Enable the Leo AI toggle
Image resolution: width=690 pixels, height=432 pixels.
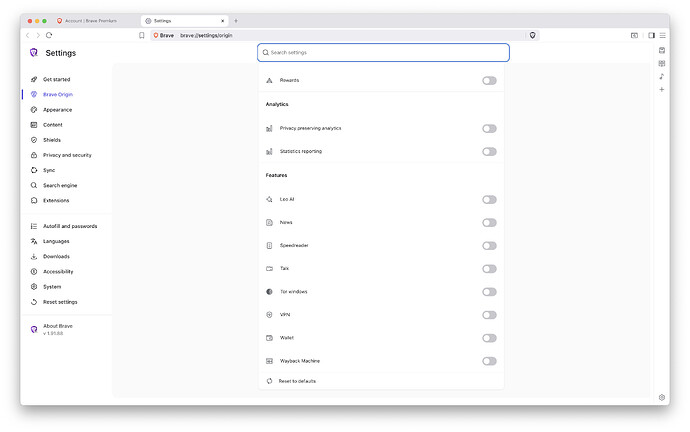pyautogui.click(x=489, y=199)
